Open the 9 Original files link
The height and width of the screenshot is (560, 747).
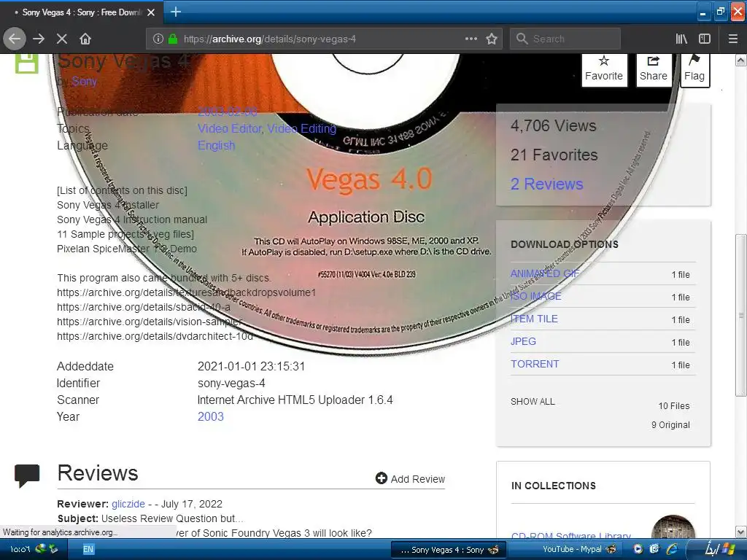[x=670, y=425]
